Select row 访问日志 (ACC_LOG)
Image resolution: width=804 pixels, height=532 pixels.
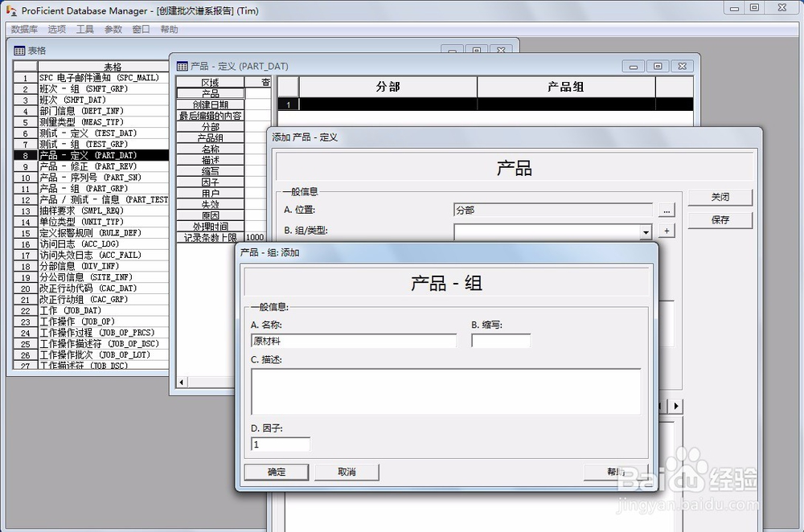pos(103,244)
